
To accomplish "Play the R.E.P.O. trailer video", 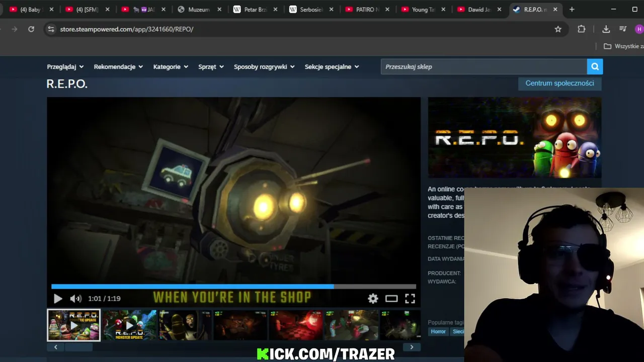I will coord(58,299).
